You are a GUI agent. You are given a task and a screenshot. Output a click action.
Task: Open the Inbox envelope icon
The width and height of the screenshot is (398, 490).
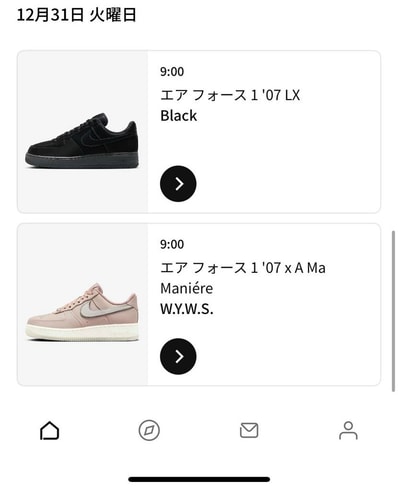coord(249,430)
